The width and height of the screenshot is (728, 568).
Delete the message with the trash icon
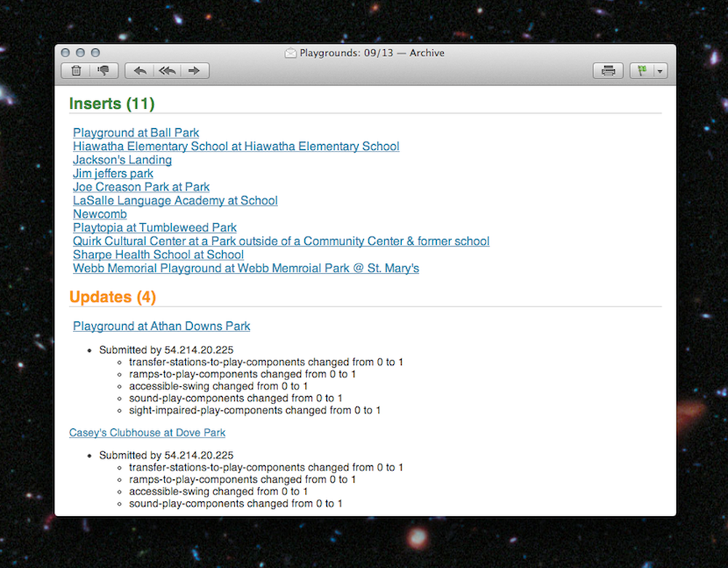click(x=76, y=71)
